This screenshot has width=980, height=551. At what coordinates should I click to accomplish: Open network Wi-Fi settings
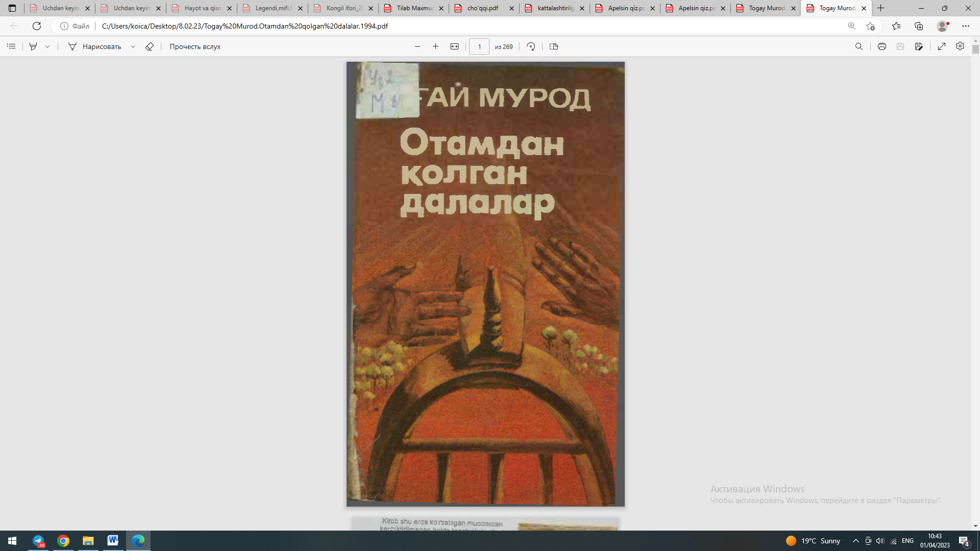[x=894, y=541]
